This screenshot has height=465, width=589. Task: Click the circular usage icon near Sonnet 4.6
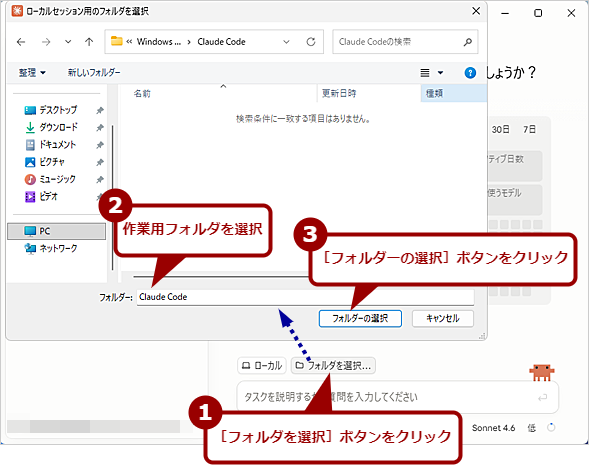pyautogui.click(x=551, y=427)
